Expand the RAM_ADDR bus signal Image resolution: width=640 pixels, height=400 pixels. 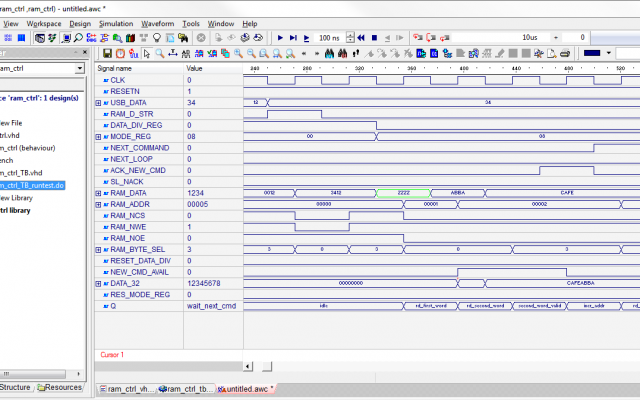pos(98,204)
